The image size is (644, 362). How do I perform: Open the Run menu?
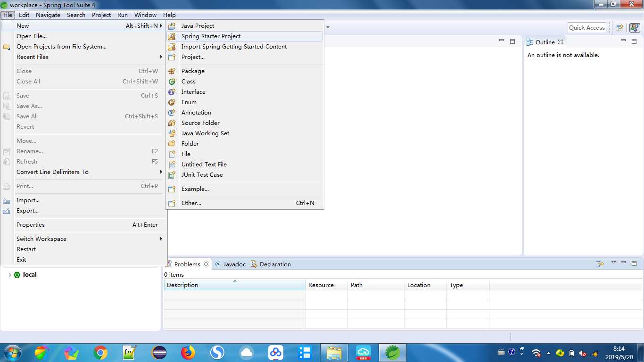tap(123, 15)
